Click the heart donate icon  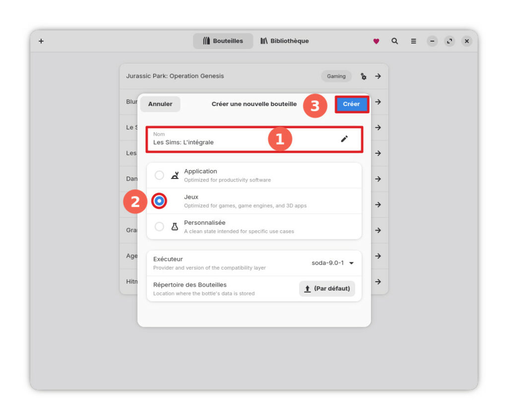pos(376,41)
